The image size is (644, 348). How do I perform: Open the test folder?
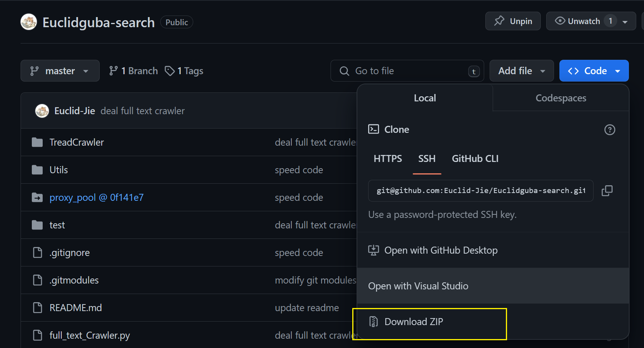point(57,225)
